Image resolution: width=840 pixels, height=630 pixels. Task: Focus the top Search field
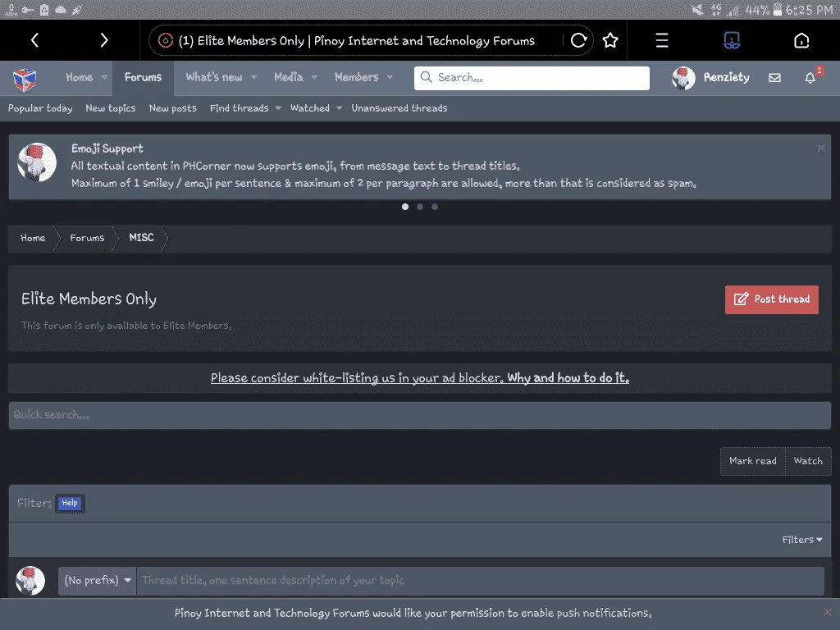click(532, 78)
